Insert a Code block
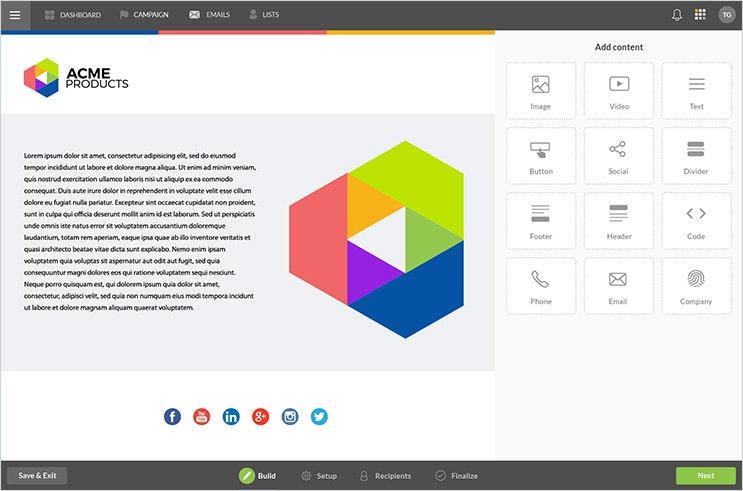This screenshot has width=743, height=491. pos(696,221)
